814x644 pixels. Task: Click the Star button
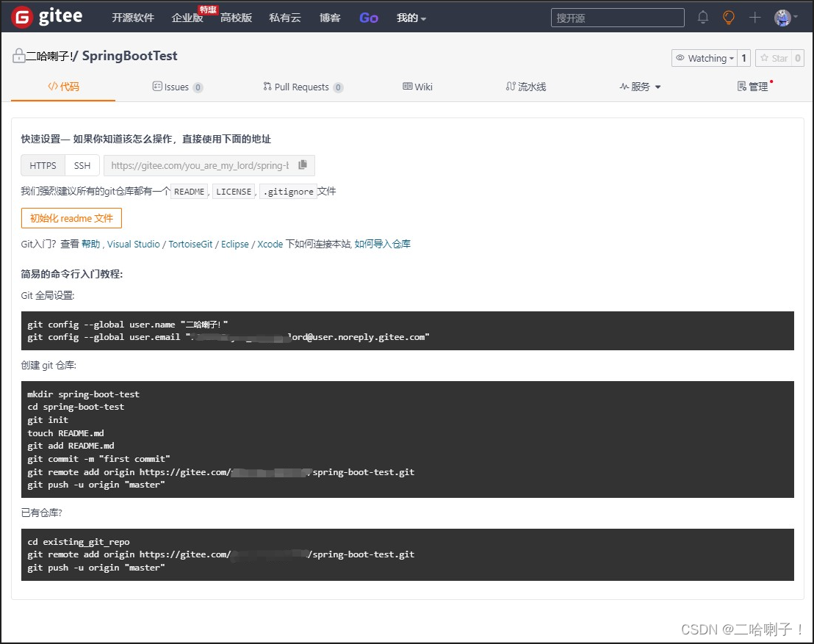pos(774,58)
